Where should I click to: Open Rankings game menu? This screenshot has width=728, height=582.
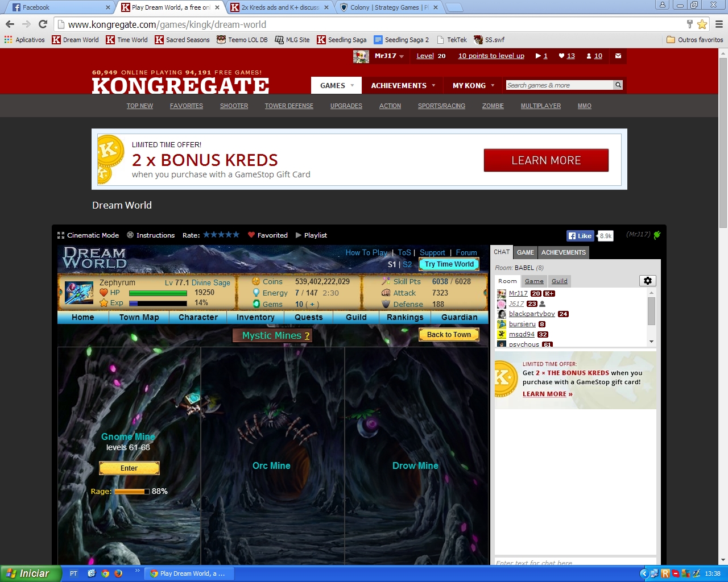405,317
